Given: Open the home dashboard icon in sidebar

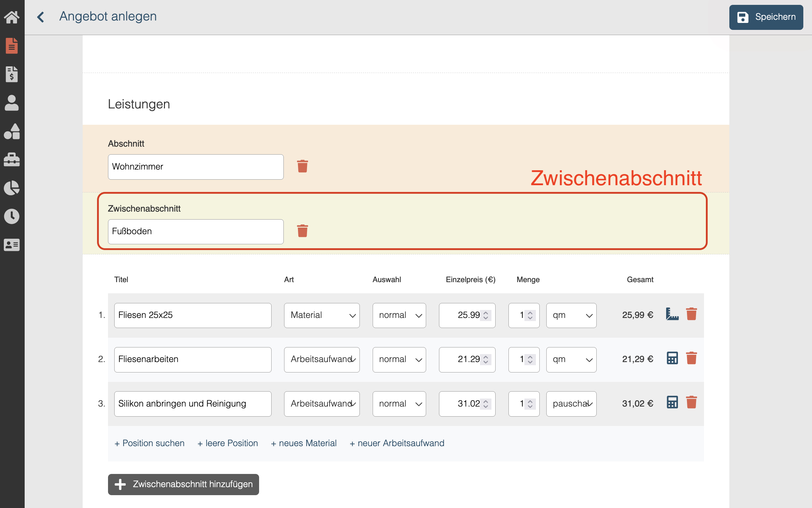Looking at the screenshot, I should coord(12,17).
